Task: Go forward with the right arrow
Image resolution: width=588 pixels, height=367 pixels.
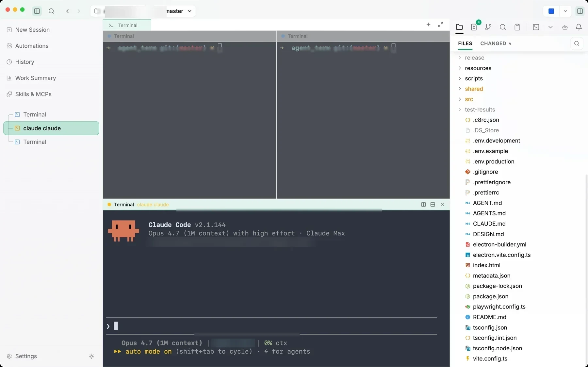Action: coord(79,11)
